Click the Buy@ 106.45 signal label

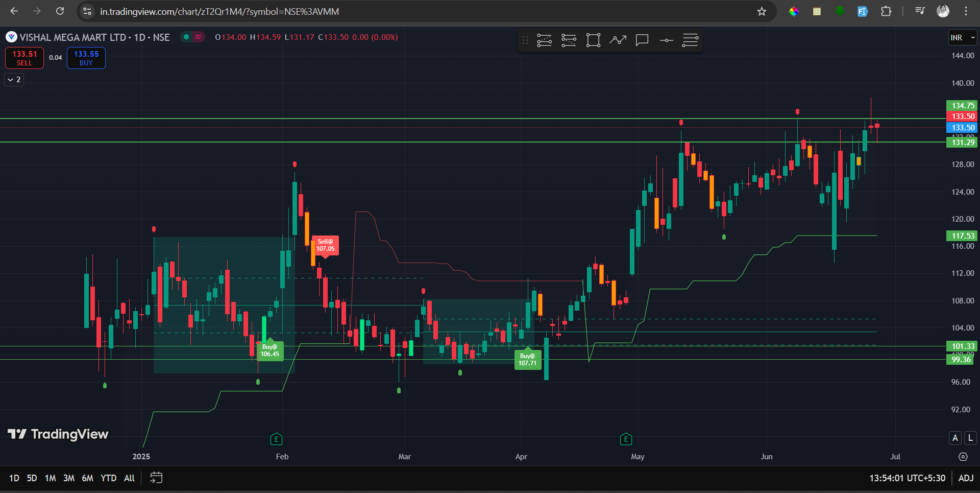(270, 350)
